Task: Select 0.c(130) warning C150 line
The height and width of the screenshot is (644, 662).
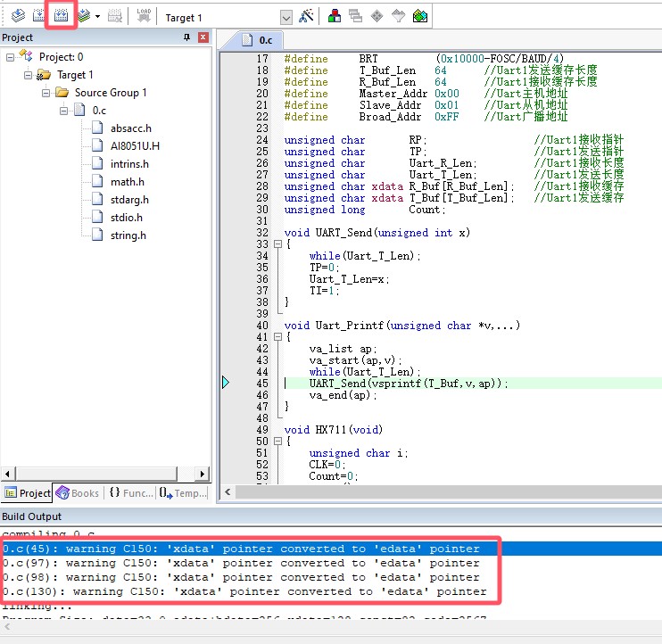Action: click(244, 591)
